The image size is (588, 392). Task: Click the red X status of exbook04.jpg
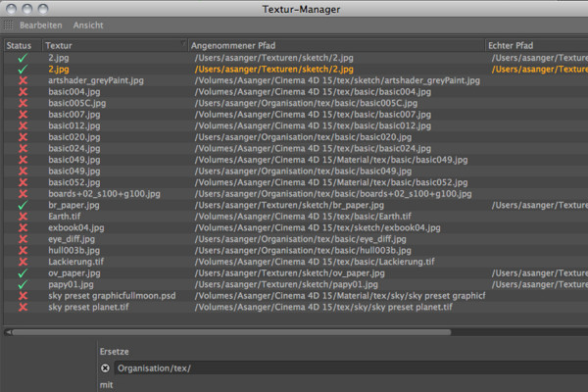[x=23, y=227]
